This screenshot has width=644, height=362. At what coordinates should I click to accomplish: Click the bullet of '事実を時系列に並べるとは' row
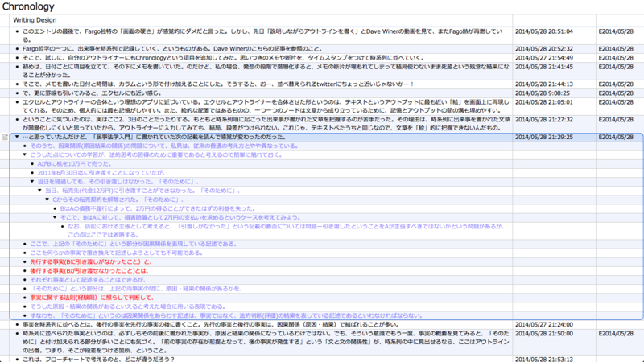pos(17,324)
